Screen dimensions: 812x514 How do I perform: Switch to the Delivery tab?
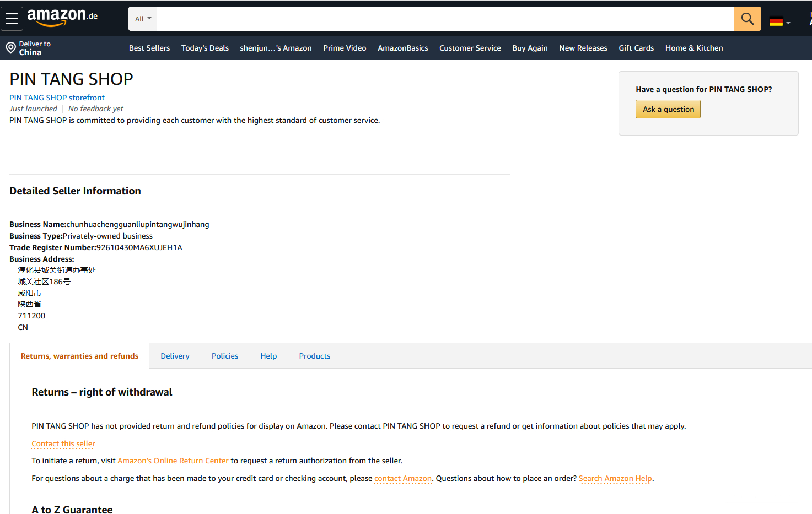pos(175,356)
